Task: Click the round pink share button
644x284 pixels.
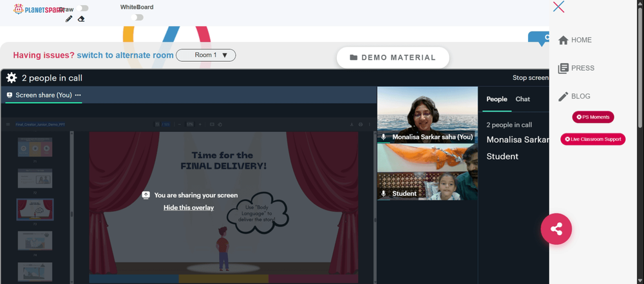Action: coord(556,229)
